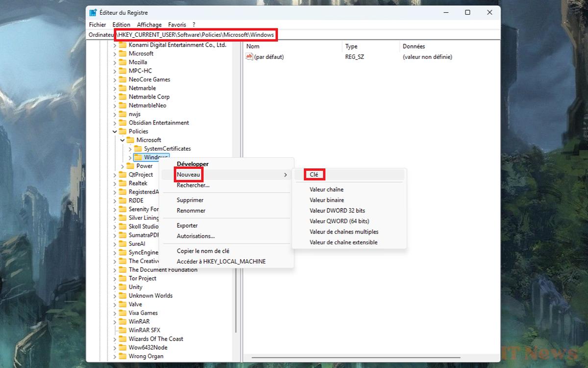Open the ? help menu
Image resolution: width=588 pixels, height=368 pixels.
click(x=194, y=25)
